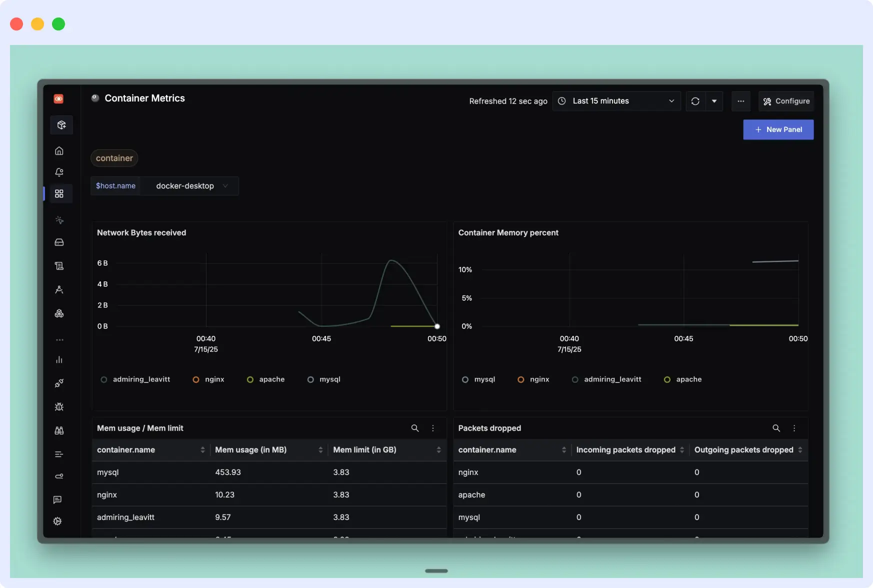This screenshot has width=873, height=588.
Task: Click the Configure button
Action: tap(786, 101)
